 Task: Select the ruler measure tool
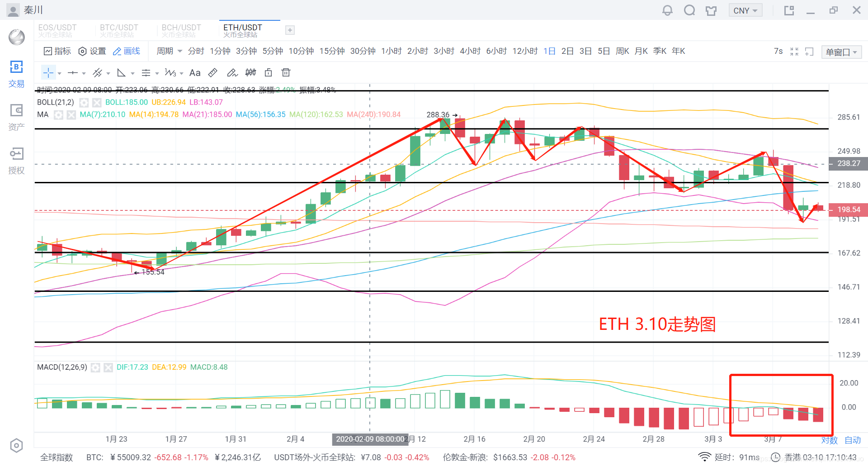click(x=212, y=73)
